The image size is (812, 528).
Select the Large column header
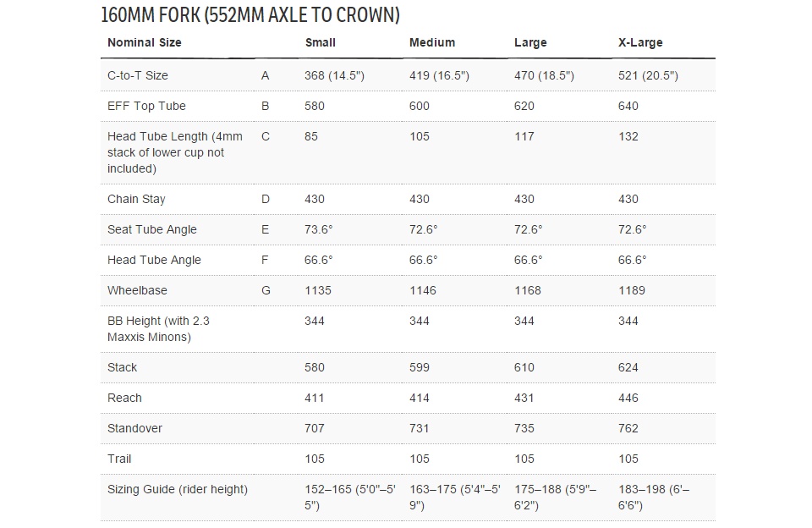pos(530,42)
